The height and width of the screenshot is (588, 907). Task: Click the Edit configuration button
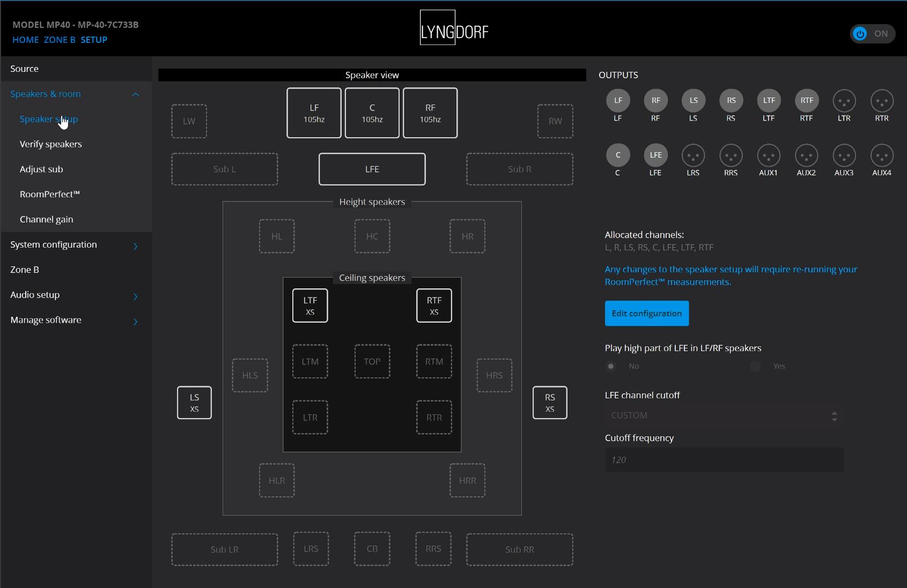pos(646,314)
